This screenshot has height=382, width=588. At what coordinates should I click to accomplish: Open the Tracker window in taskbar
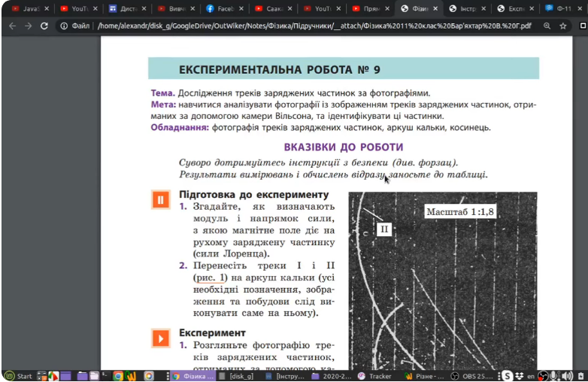click(x=375, y=376)
